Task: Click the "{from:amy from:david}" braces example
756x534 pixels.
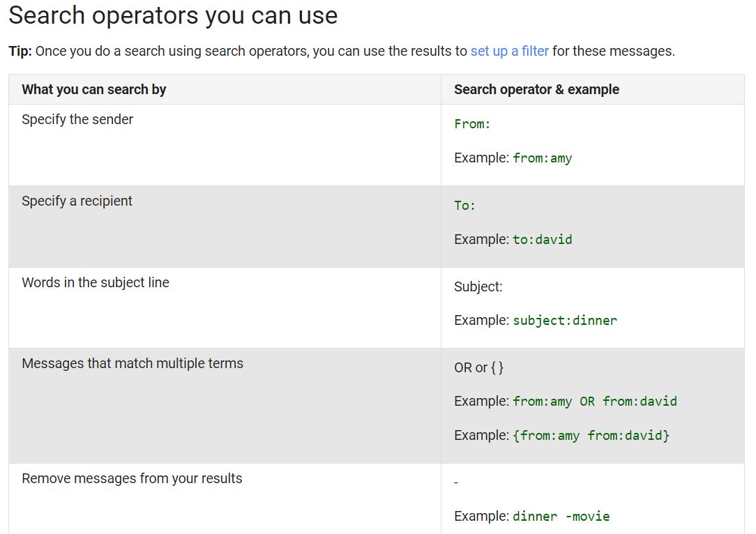Action: [x=591, y=436]
